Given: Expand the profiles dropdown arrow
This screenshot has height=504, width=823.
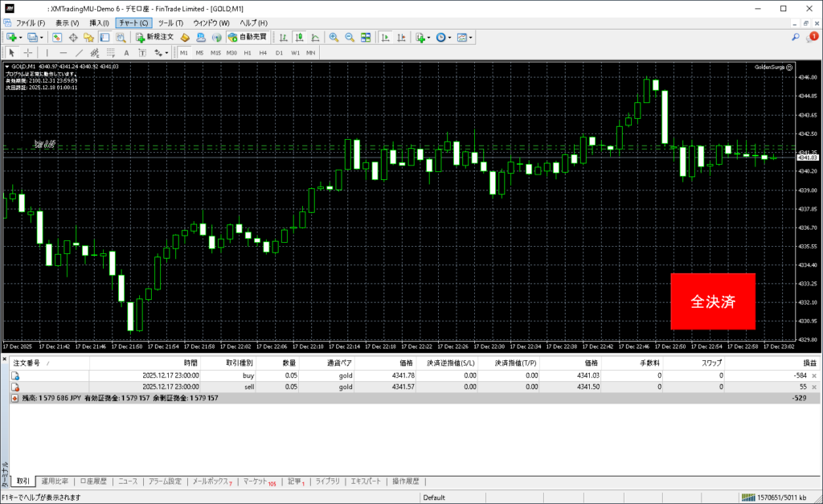Looking at the screenshot, I should [x=42, y=37].
